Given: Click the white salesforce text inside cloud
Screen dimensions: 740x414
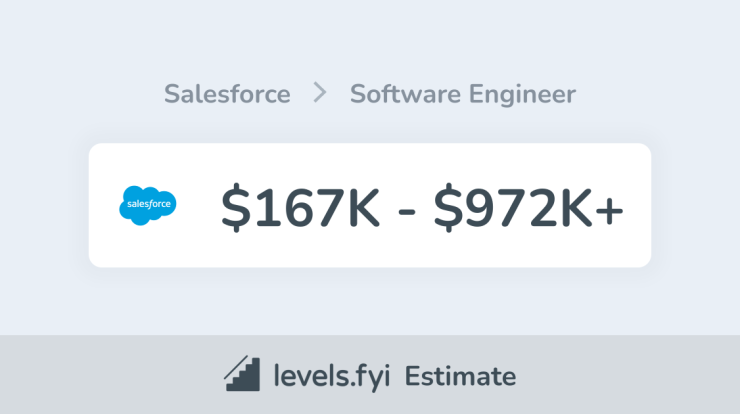Looking at the screenshot, I should point(149,204).
